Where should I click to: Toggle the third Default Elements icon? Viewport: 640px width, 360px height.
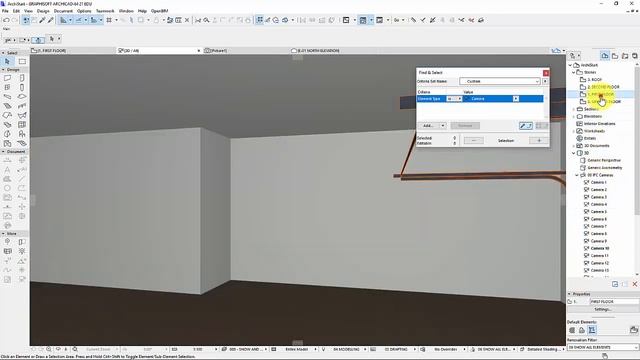coord(592,330)
